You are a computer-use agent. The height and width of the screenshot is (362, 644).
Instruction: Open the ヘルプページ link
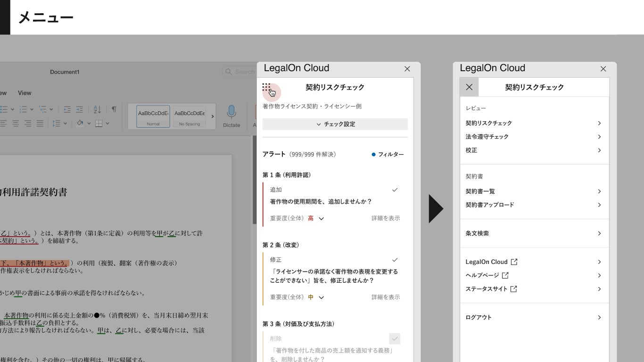pyautogui.click(x=535, y=275)
